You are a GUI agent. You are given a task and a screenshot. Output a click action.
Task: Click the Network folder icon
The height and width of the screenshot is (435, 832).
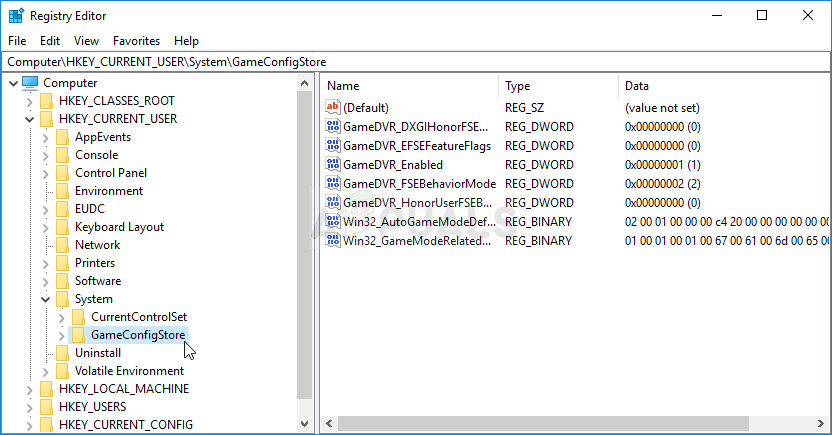pyautogui.click(x=63, y=245)
